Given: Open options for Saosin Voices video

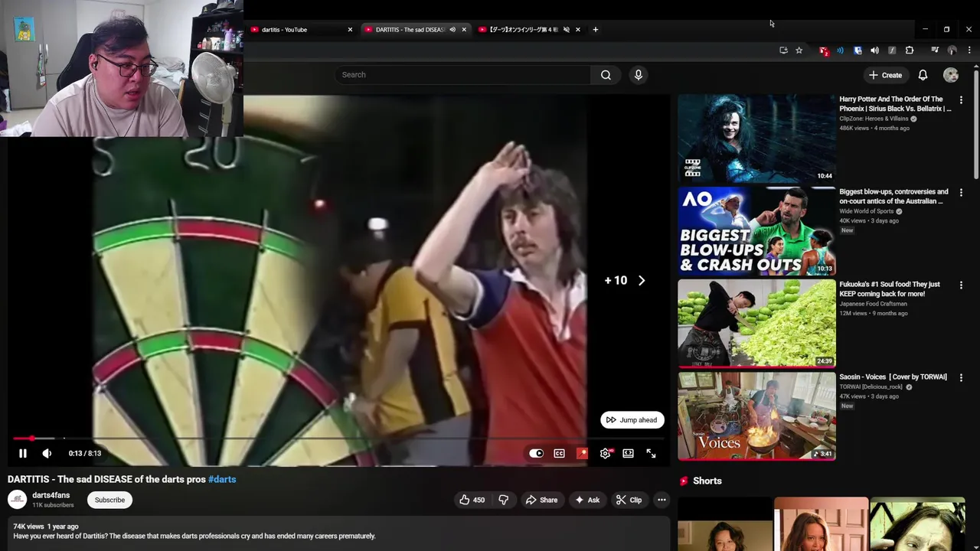Looking at the screenshot, I should (x=961, y=378).
